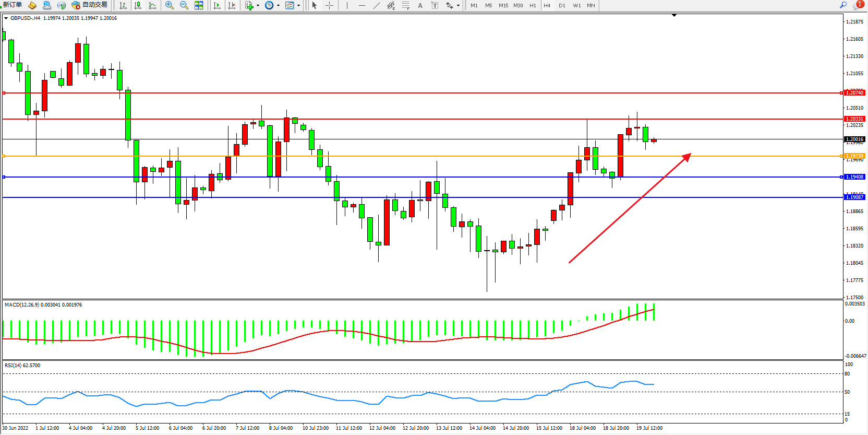This screenshot has width=868, height=435.
Task: Toggle the chart auto scroll button
Action: pos(217,5)
